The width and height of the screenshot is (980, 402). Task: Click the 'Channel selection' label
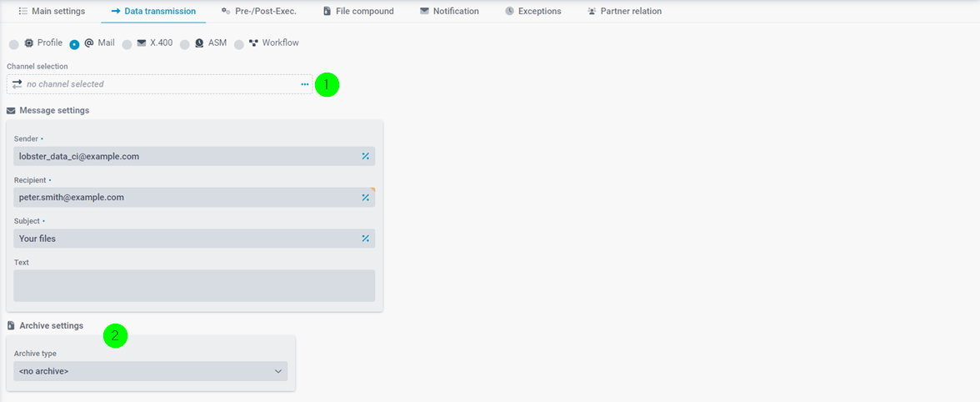coord(37,66)
